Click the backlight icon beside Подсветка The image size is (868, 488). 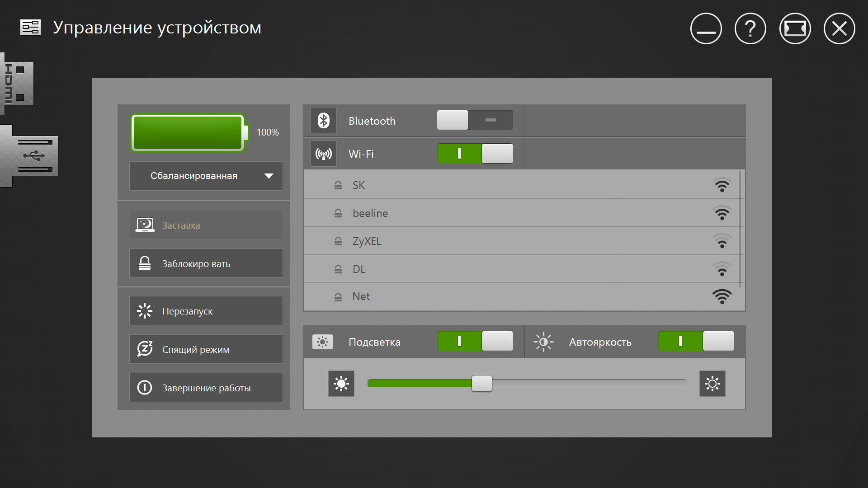(322, 342)
